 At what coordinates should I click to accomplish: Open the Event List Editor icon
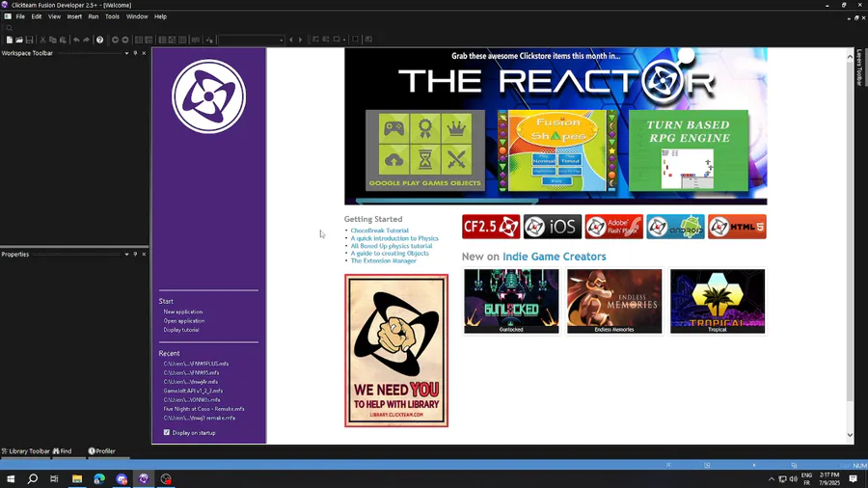[x=173, y=40]
